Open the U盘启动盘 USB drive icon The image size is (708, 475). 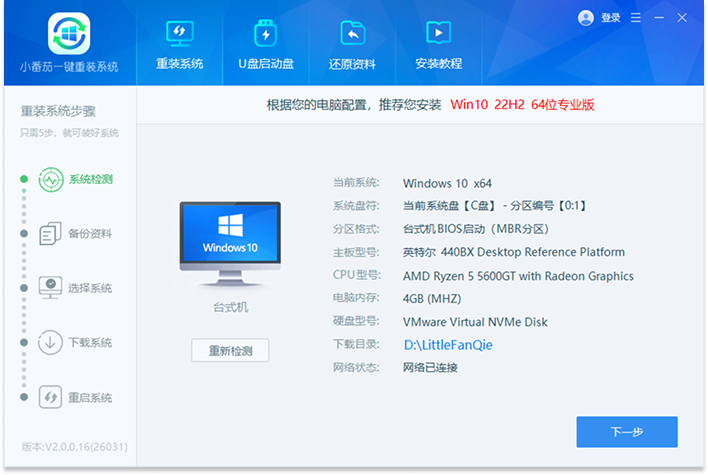[x=265, y=33]
